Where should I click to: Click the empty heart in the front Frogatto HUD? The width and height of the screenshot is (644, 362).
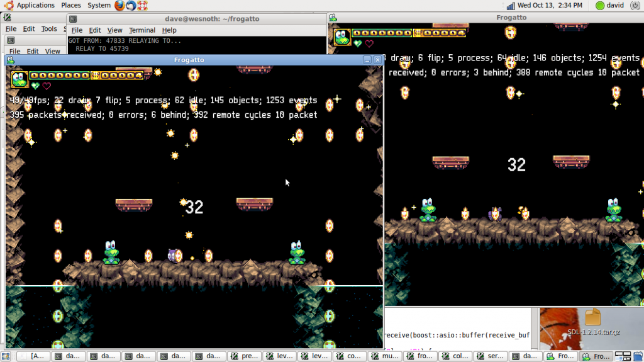47,86
